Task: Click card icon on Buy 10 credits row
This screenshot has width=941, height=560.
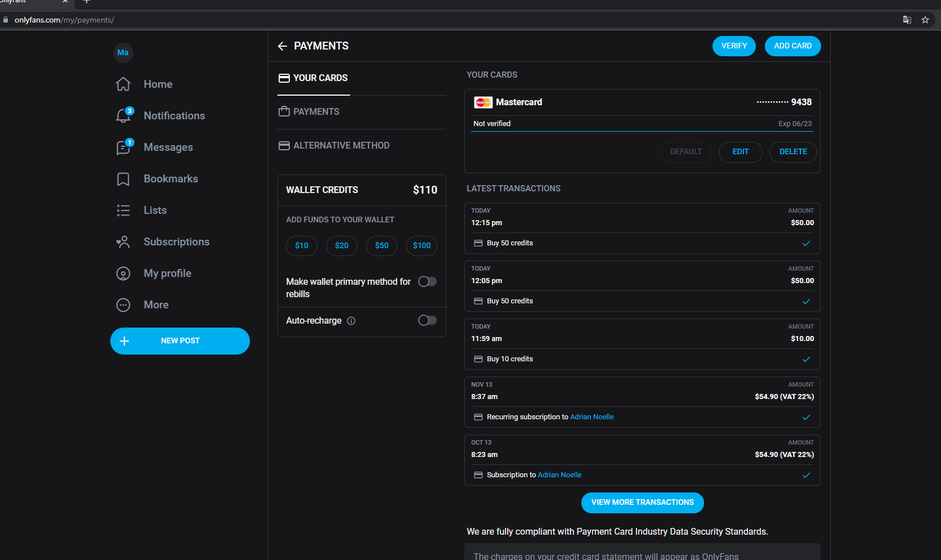Action: [x=478, y=359]
